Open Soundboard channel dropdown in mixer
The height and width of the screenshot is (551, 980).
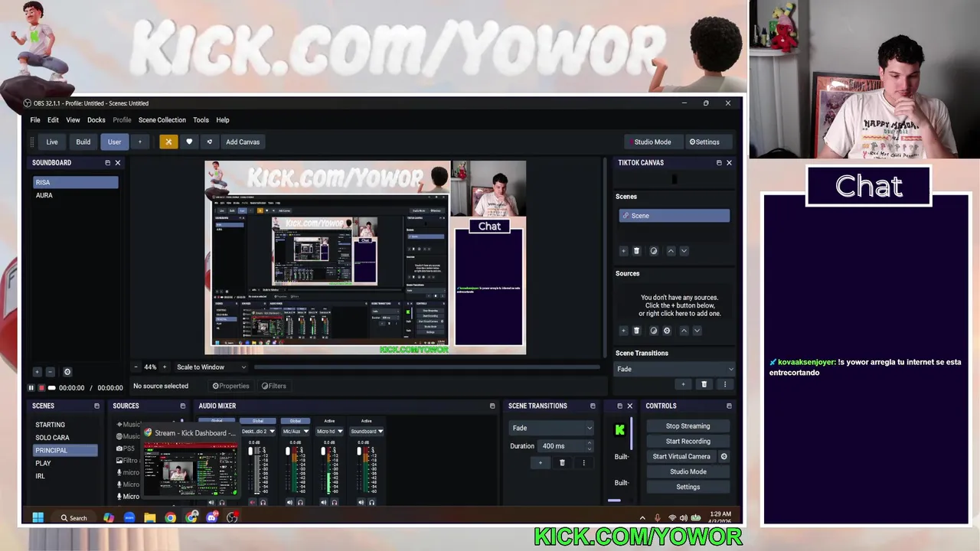coord(367,432)
